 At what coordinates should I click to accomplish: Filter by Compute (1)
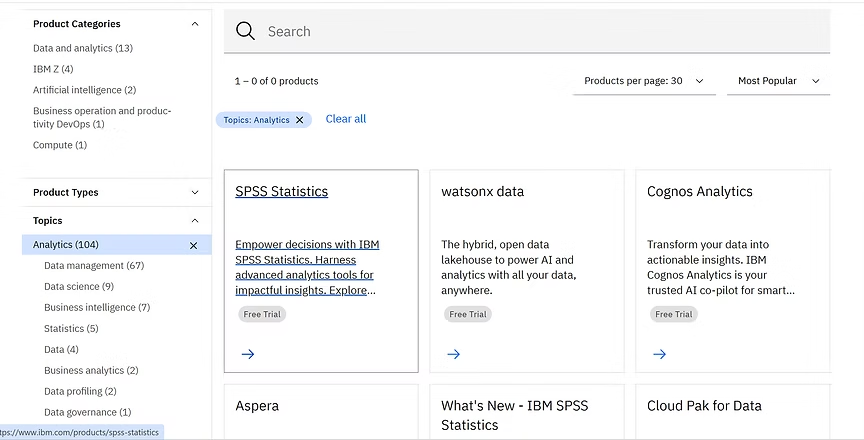click(x=60, y=145)
